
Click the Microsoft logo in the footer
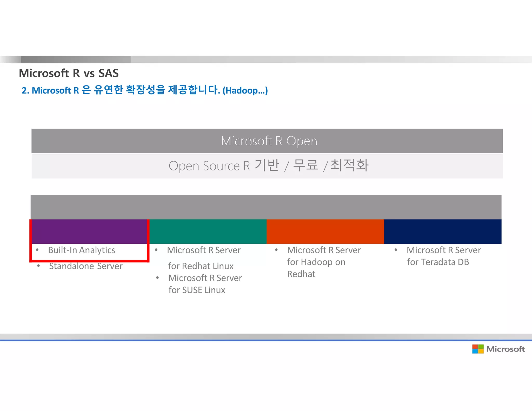pyautogui.click(x=498, y=349)
